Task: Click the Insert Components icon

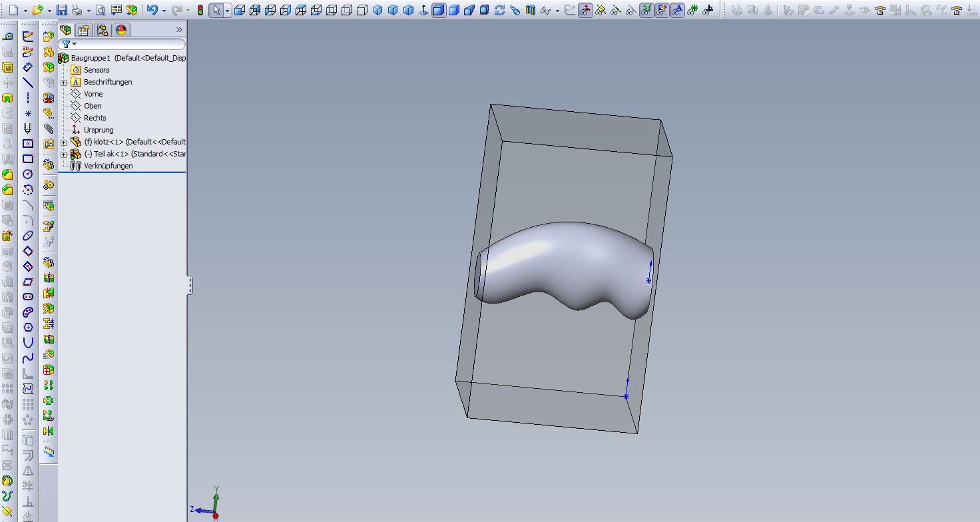Action: (x=48, y=37)
